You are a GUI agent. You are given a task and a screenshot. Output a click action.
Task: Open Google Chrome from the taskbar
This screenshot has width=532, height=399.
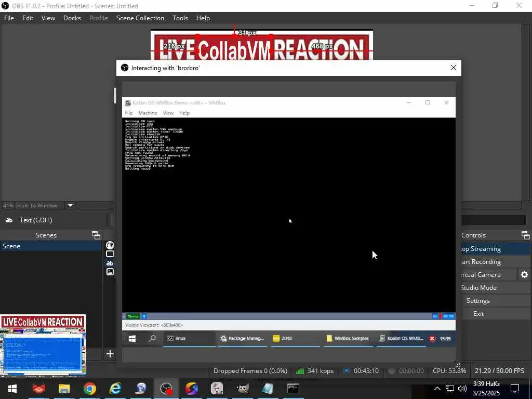[x=90, y=389]
